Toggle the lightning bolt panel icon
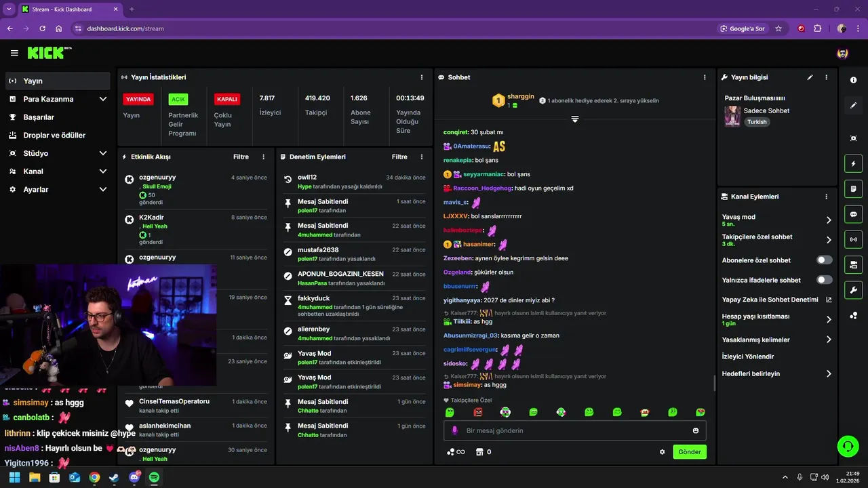868x488 pixels. pyautogui.click(x=853, y=163)
